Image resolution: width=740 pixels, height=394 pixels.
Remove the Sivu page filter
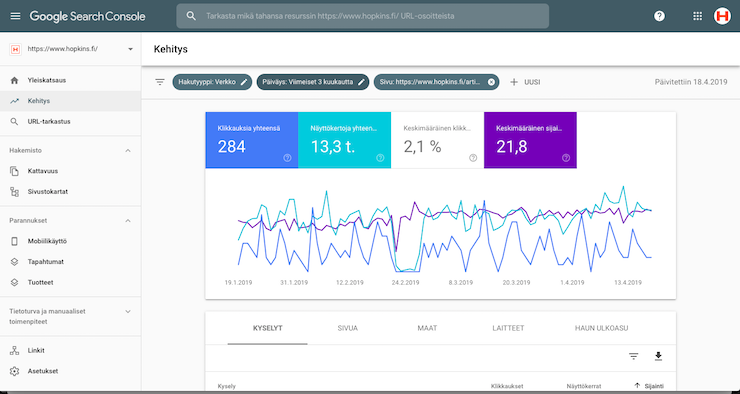click(x=491, y=82)
